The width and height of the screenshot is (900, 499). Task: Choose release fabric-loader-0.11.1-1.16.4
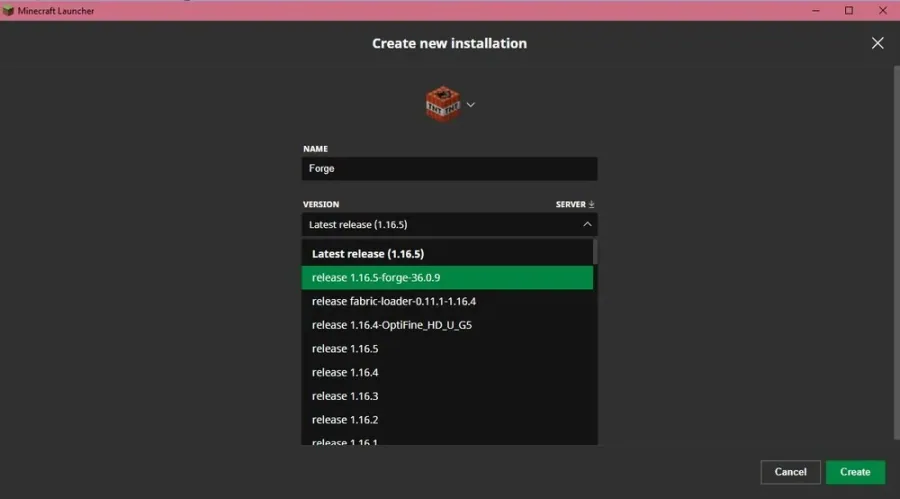point(447,301)
